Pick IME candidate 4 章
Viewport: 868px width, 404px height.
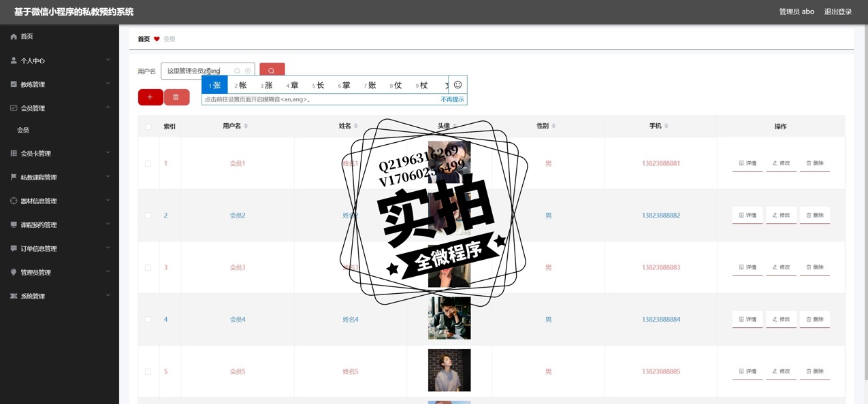coord(292,85)
